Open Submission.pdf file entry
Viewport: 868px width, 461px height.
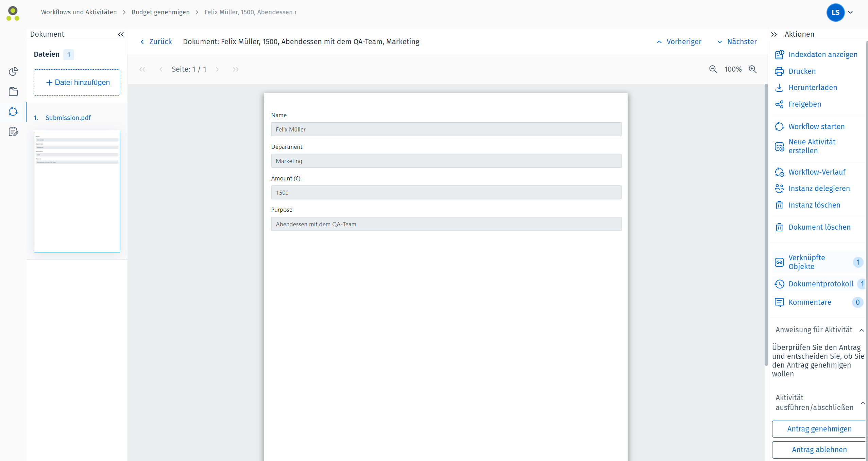click(68, 118)
